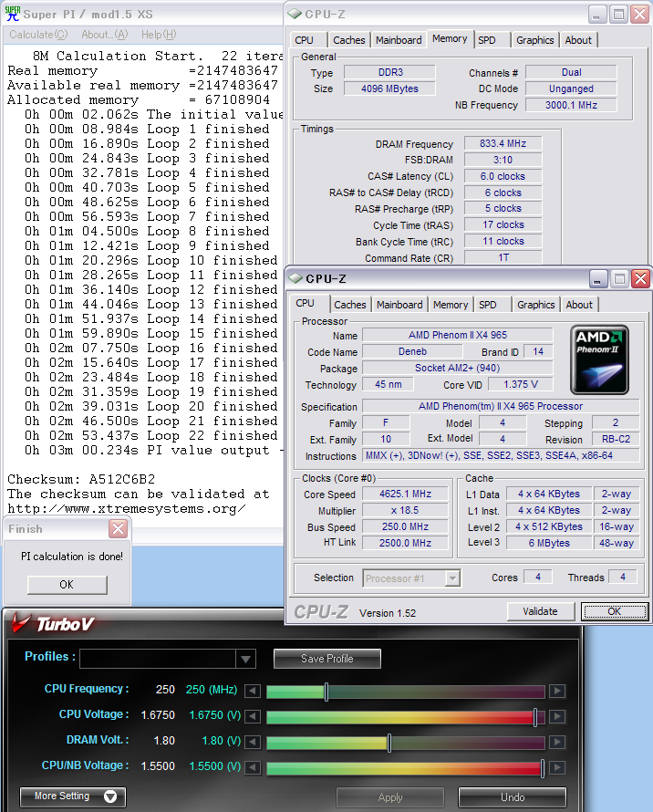This screenshot has height=812, width=653.
Task: Open the Processor #1 selection dropdown
Action: [x=452, y=578]
